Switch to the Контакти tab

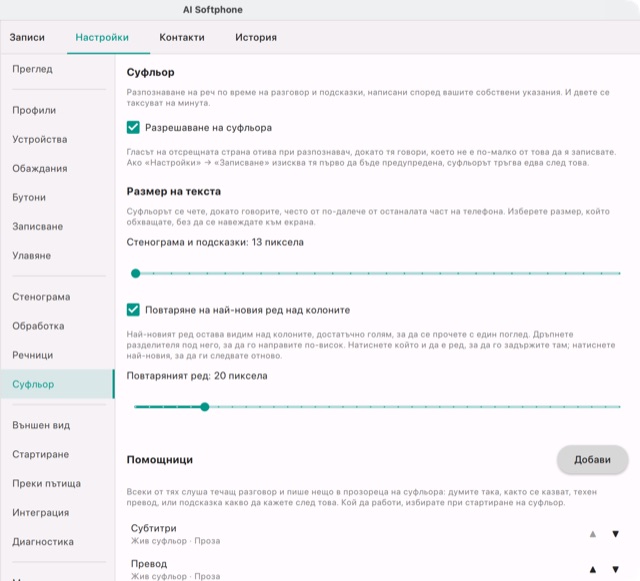tap(182, 37)
